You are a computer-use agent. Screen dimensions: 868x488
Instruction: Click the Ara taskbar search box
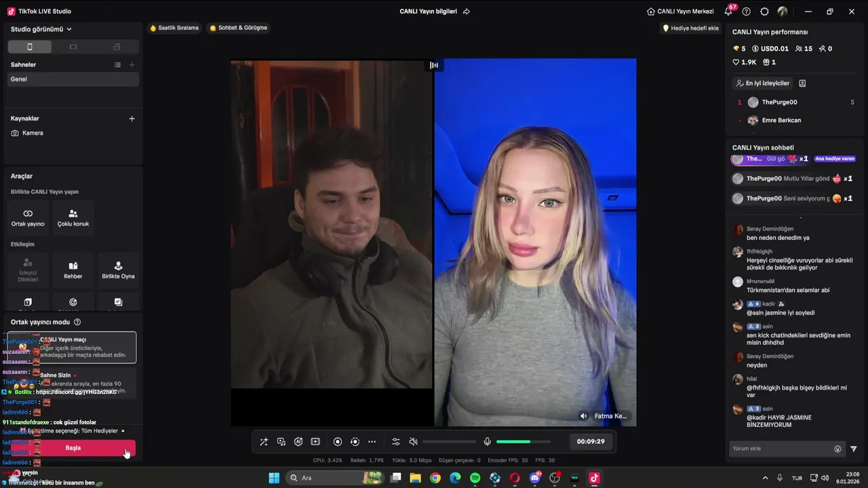(x=335, y=478)
